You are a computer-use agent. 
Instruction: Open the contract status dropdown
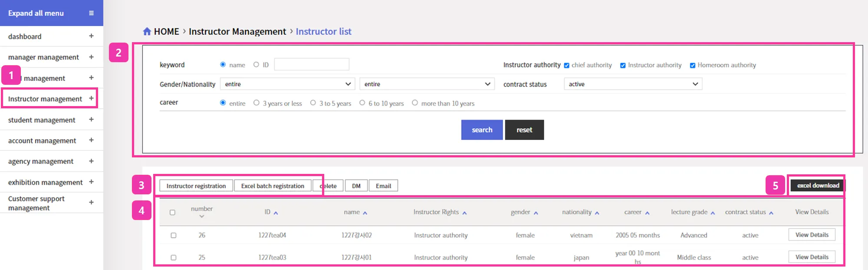633,84
